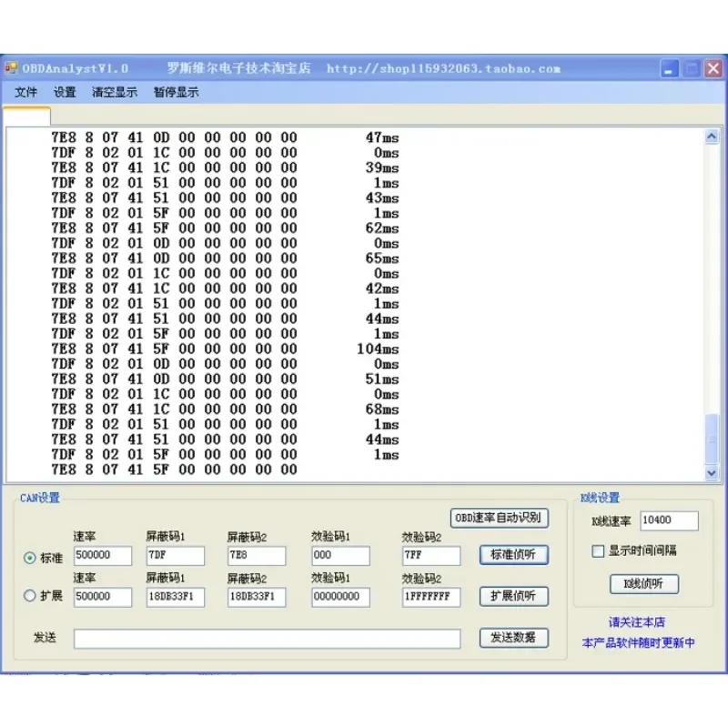Close the OBDAnalyst window
Image resolution: width=728 pixels, height=728 pixels.
tap(713, 69)
